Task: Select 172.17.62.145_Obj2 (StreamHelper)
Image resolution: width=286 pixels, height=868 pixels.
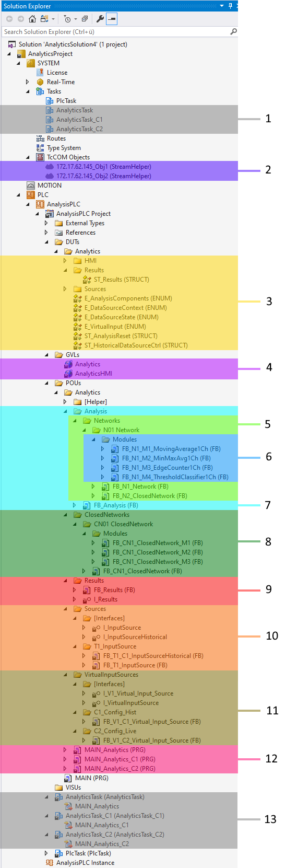Action: (x=104, y=176)
